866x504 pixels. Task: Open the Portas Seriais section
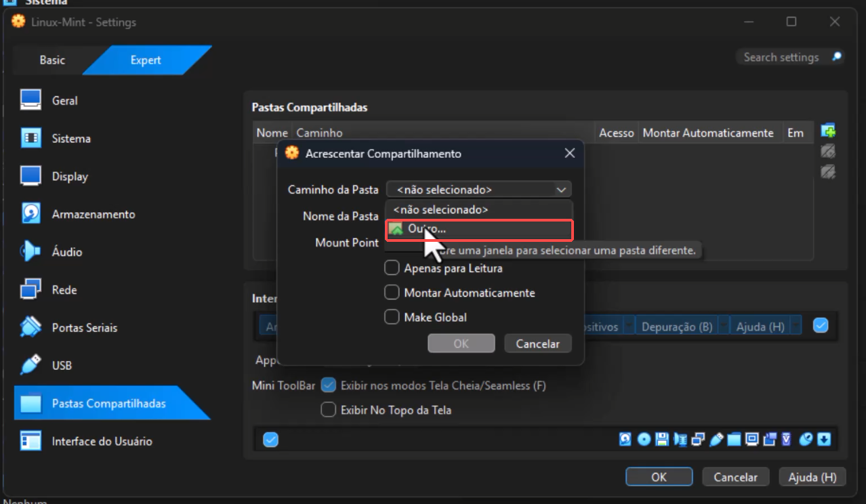pos(85,328)
